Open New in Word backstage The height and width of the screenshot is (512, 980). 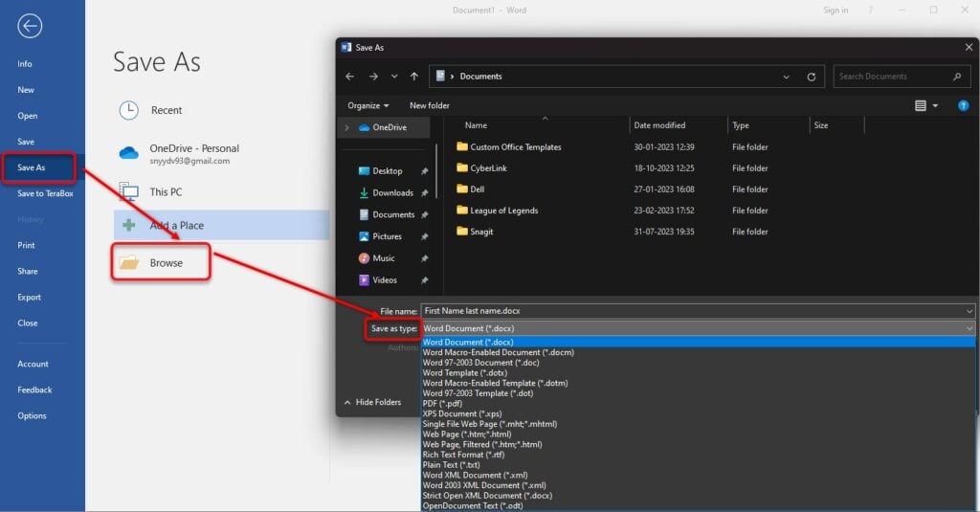pyautogui.click(x=26, y=90)
